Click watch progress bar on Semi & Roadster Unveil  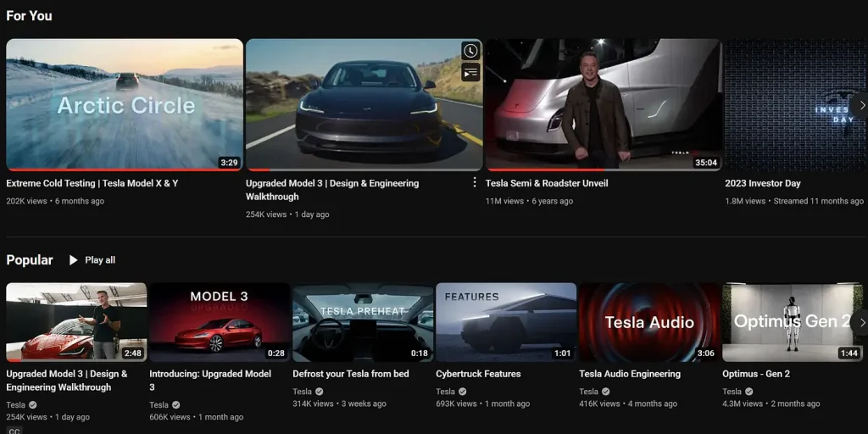point(604,170)
